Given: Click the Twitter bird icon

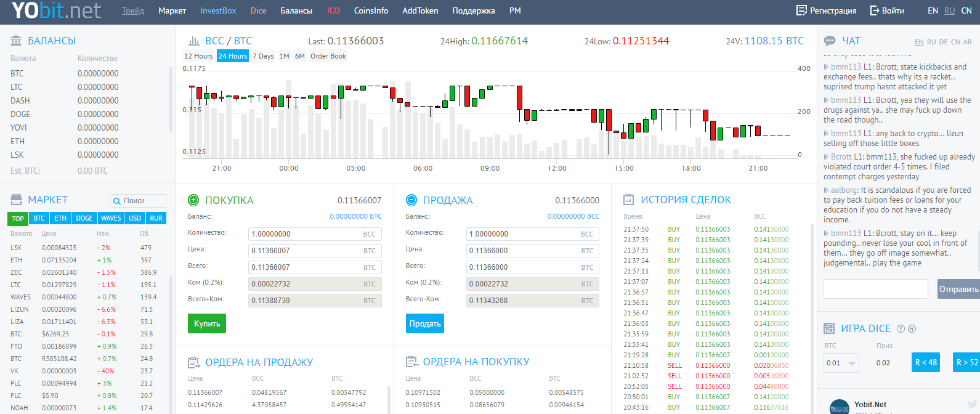Looking at the screenshot, I should (973, 405).
